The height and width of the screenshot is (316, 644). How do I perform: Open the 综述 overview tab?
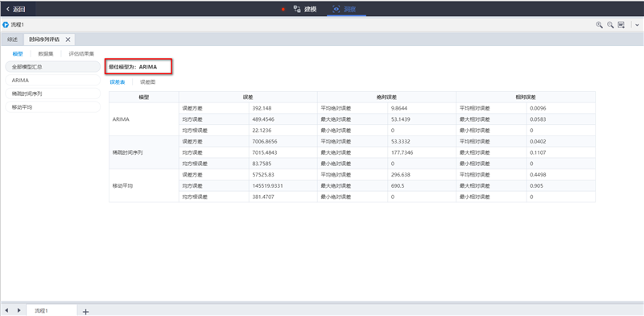pos(13,39)
